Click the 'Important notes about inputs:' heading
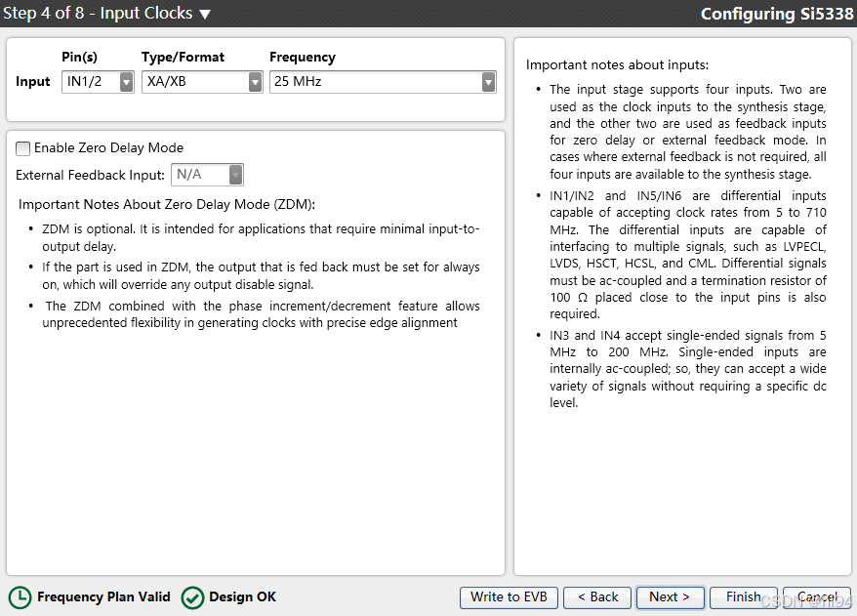This screenshot has height=616, width=857. pyautogui.click(x=617, y=65)
